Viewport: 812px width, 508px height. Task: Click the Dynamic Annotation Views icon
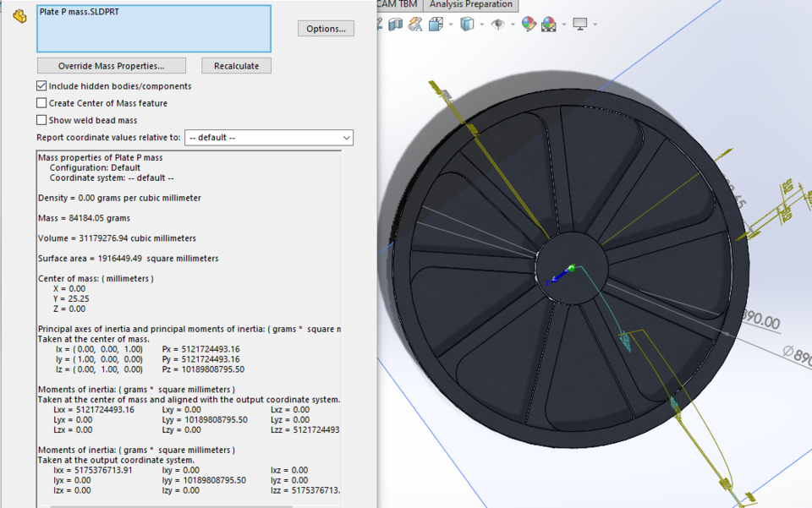[x=413, y=25]
